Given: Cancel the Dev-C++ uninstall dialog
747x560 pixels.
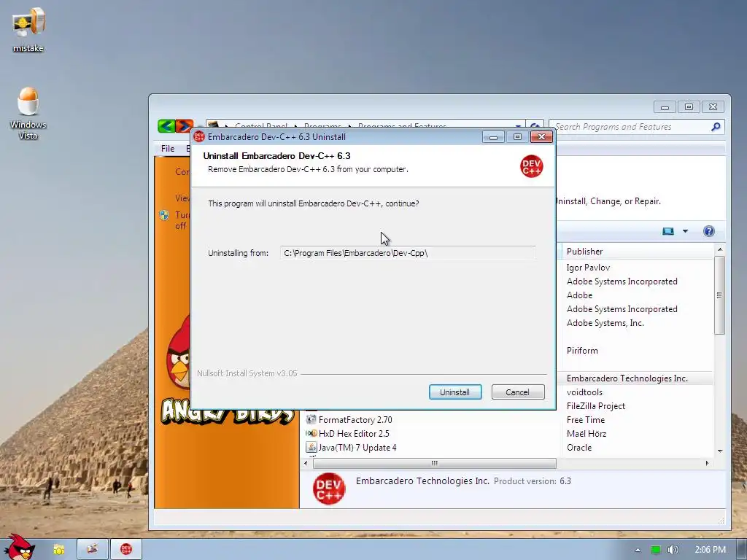Looking at the screenshot, I should click(x=517, y=392).
